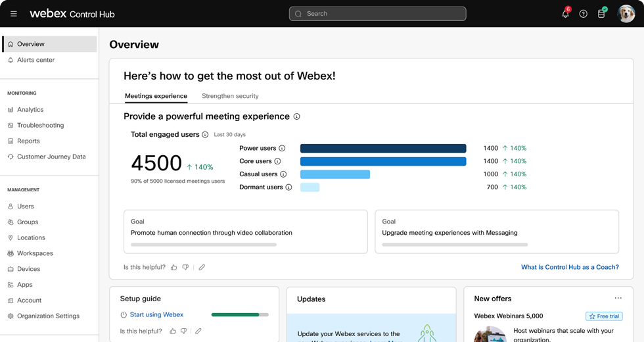Open Organization Settings

pyautogui.click(x=50, y=316)
